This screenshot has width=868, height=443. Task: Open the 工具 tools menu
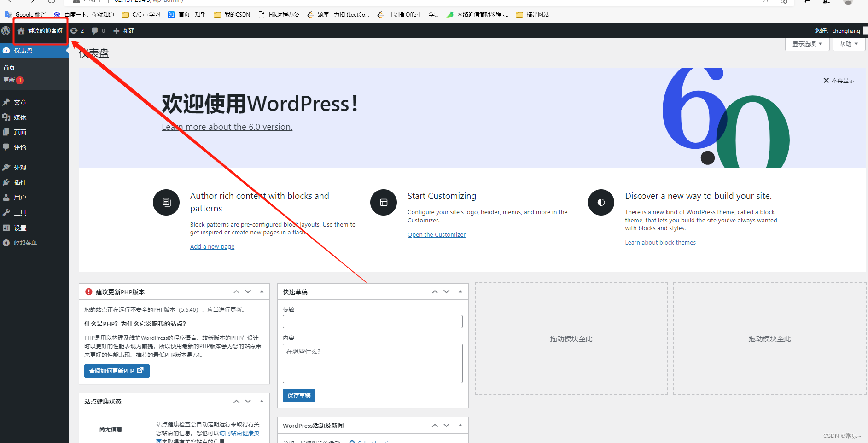click(x=35, y=213)
